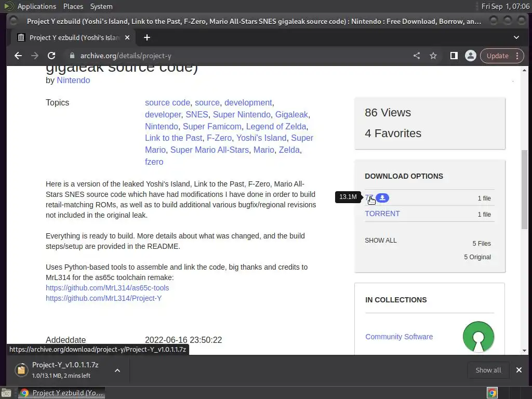Image resolution: width=532 pixels, height=399 pixels.
Task: Click the address bar URL
Action: coord(126,56)
